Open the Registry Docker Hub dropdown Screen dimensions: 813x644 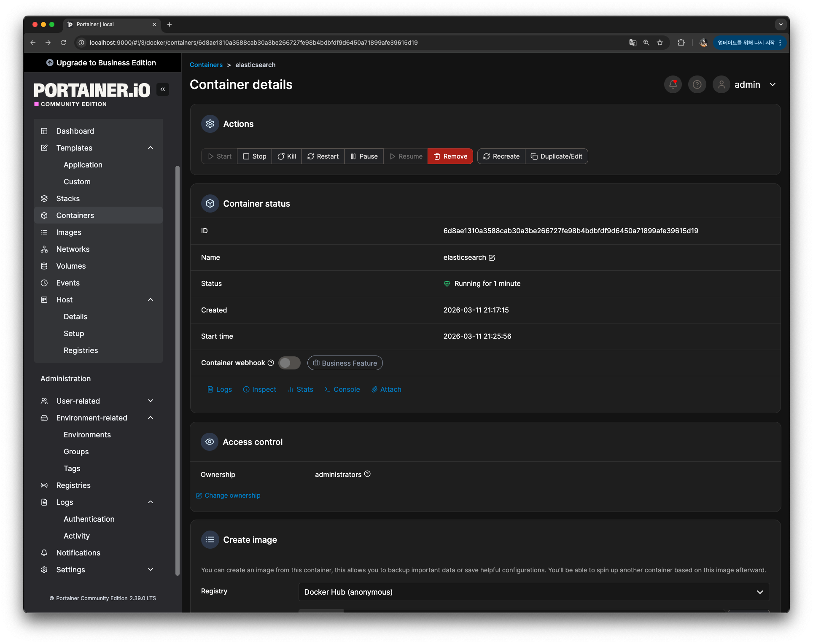click(534, 592)
